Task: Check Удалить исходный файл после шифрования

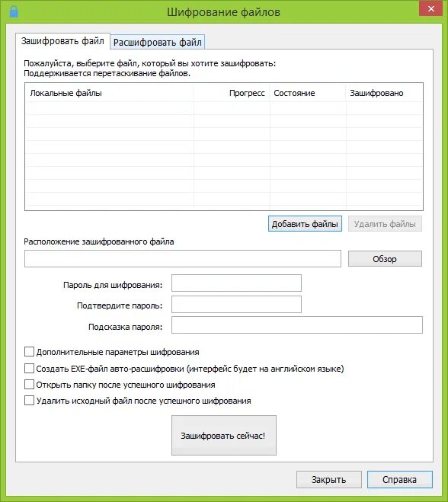Action: pos(29,400)
